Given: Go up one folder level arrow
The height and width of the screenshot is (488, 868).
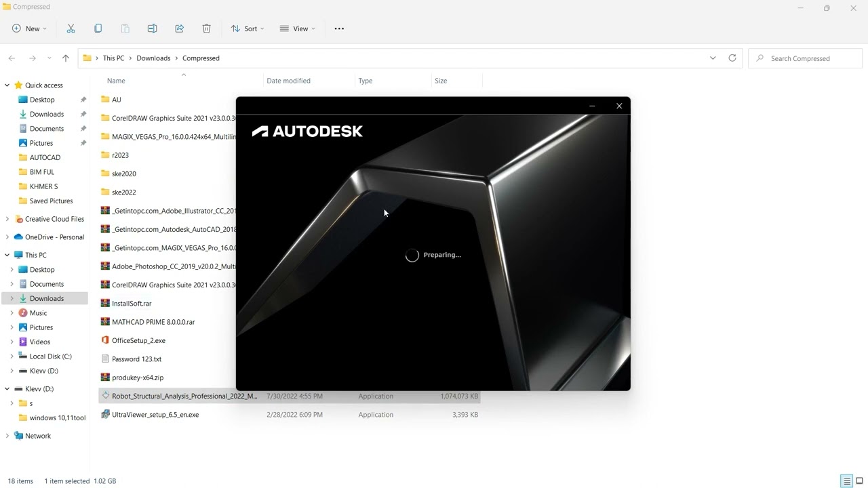Looking at the screenshot, I should [x=66, y=58].
